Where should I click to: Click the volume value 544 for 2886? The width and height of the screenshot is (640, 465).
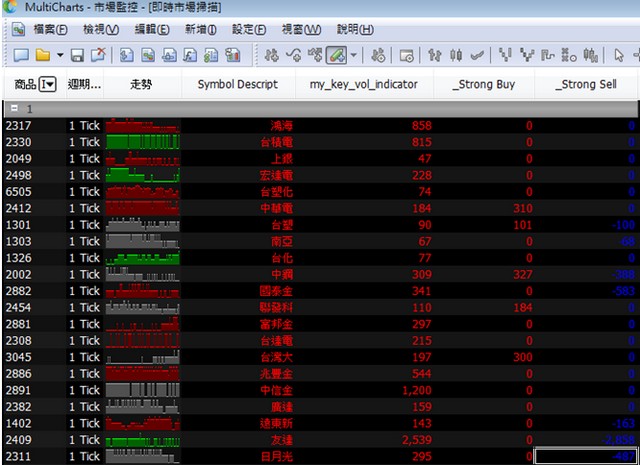click(x=422, y=374)
